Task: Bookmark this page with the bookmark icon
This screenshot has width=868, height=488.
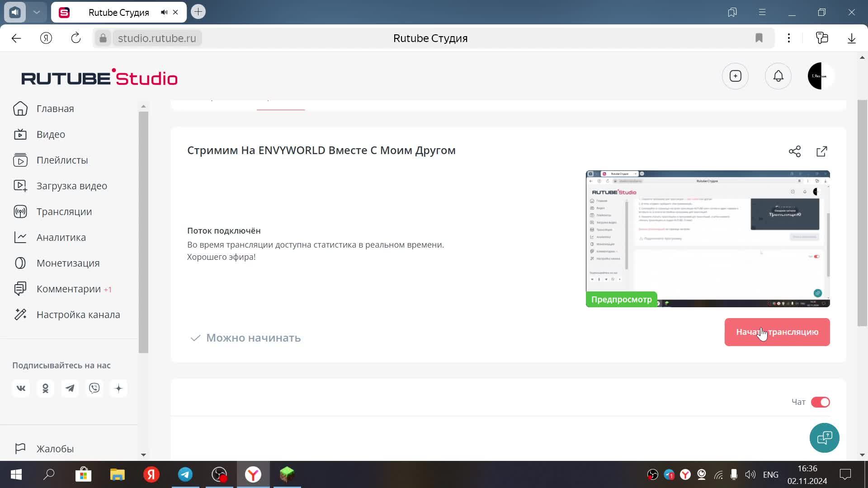Action: [759, 38]
